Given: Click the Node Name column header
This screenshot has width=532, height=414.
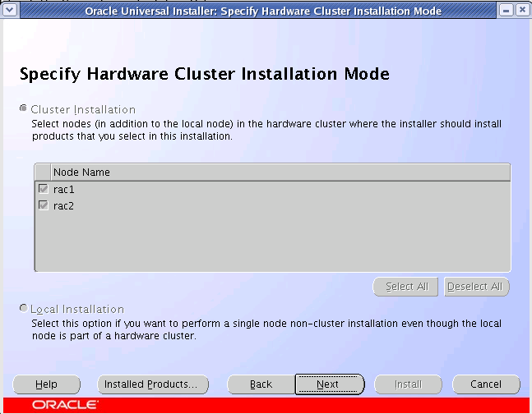Looking at the screenshot, I should (280, 172).
